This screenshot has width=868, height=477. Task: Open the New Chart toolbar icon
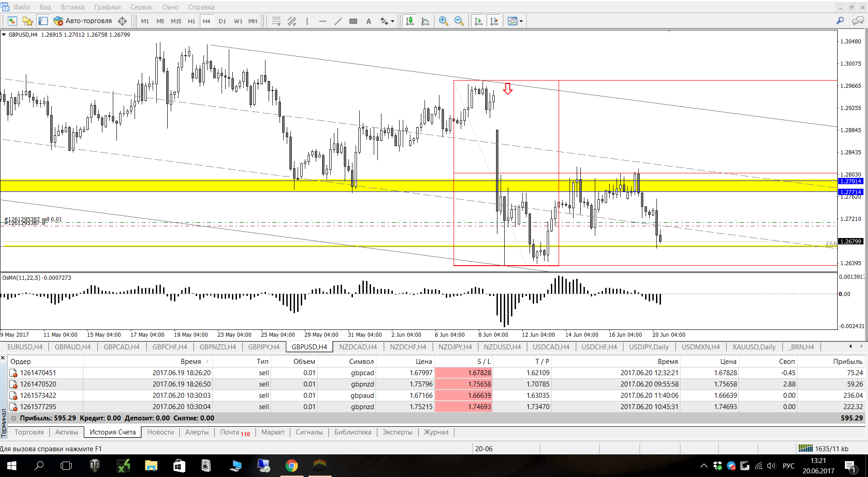click(12, 21)
